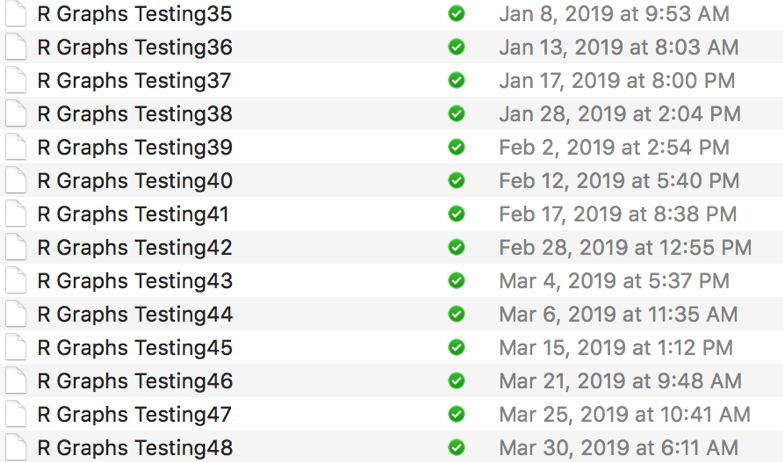783x462 pixels.
Task: Click the green sync status icon for Testing40
Action: pyautogui.click(x=457, y=181)
